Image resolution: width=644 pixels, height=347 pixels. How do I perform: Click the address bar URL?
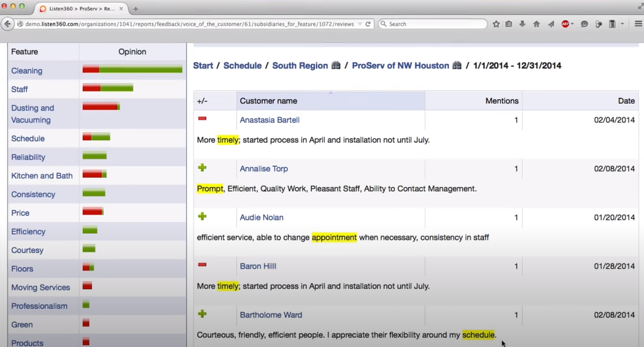[189, 24]
